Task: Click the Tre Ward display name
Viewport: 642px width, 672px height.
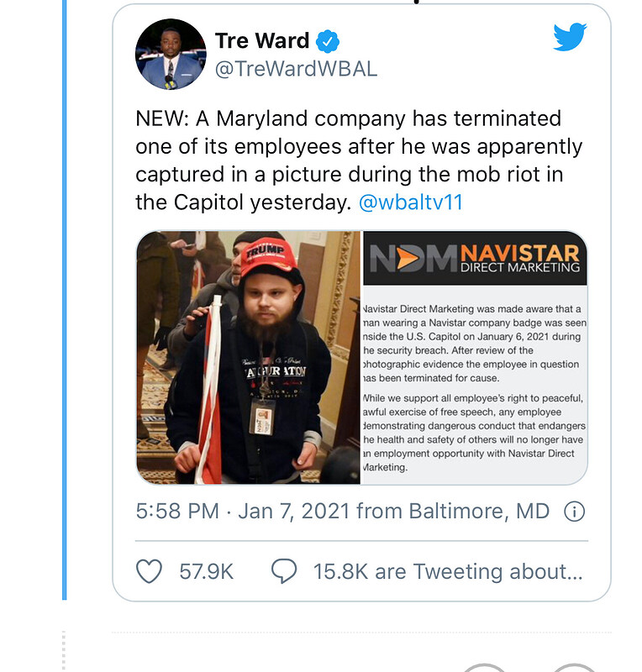Action: (262, 40)
